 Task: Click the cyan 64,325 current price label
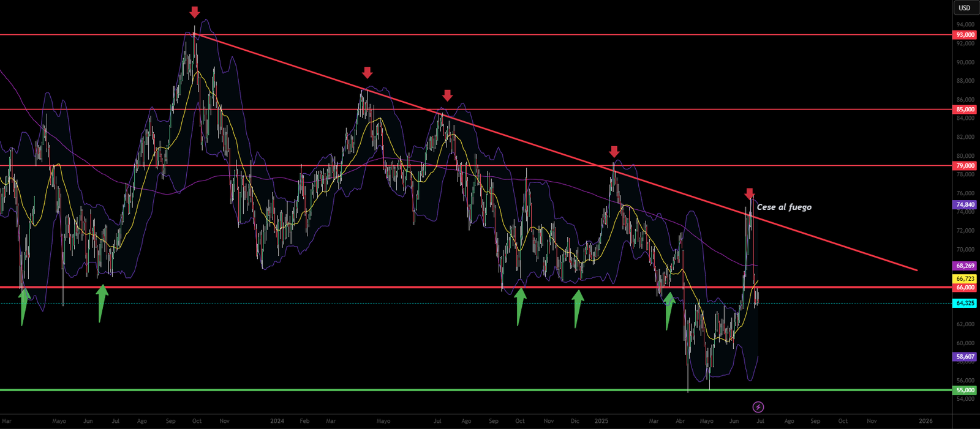pyautogui.click(x=965, y=303)
